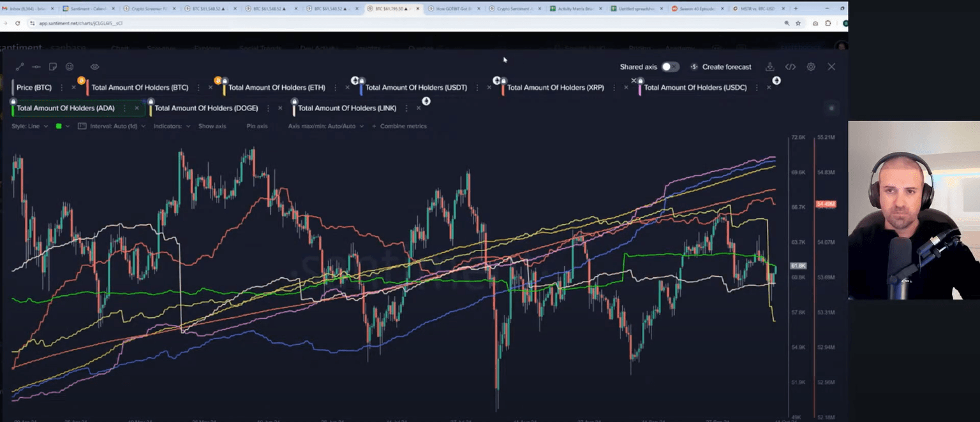Viewport: 980px width, 422px height.
Task: Switch to the Gmail Inbox browser tab
Action: (31, 9)
